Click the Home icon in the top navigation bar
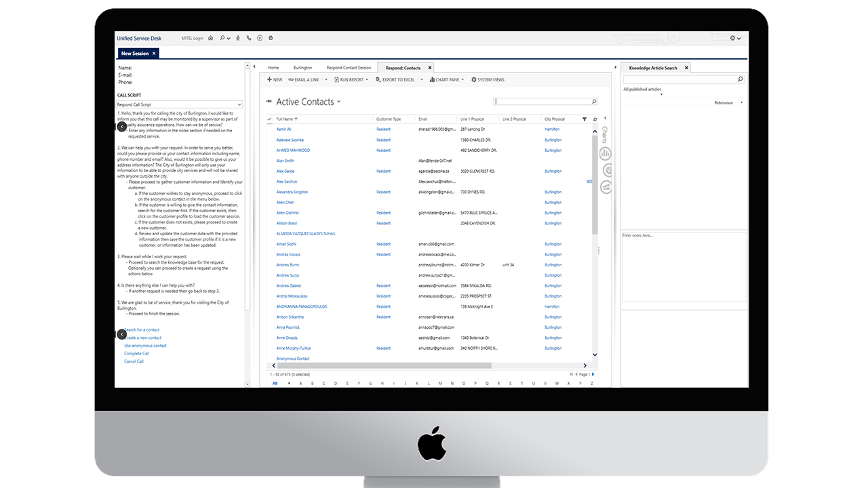 coord(210,38)
